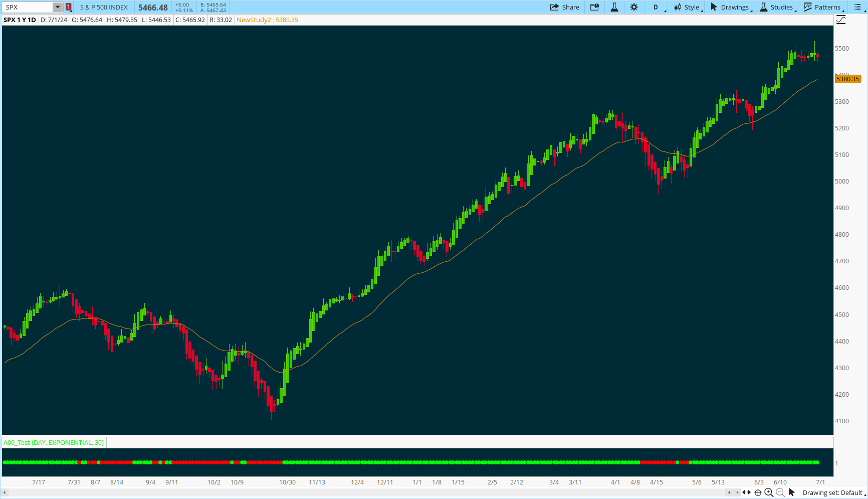Click the 5500 price level label
Viewport: 868px width, 499px height.
842,49
